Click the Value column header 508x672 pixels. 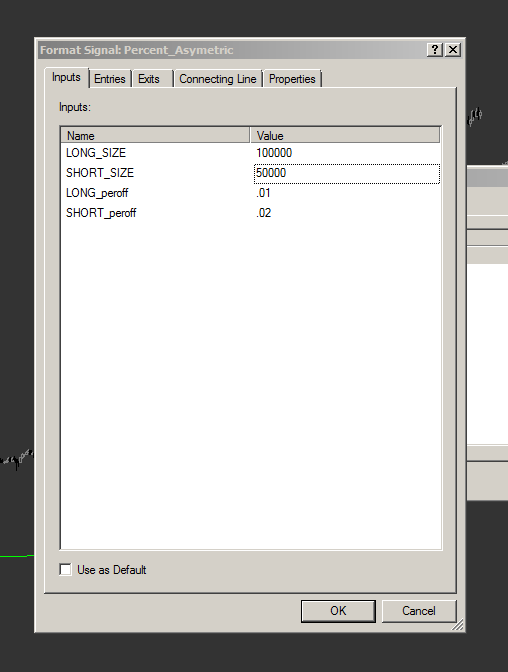click(x=345, y=135)
